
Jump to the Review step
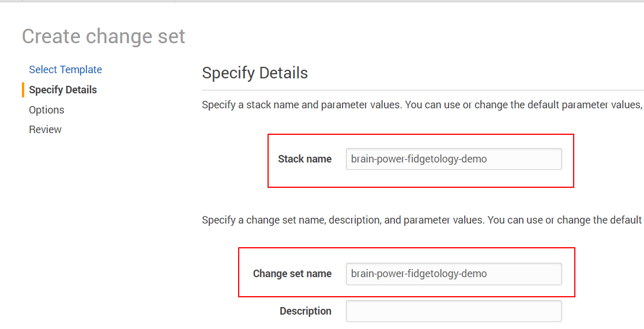pyautogui.click(x=45, y=130)
